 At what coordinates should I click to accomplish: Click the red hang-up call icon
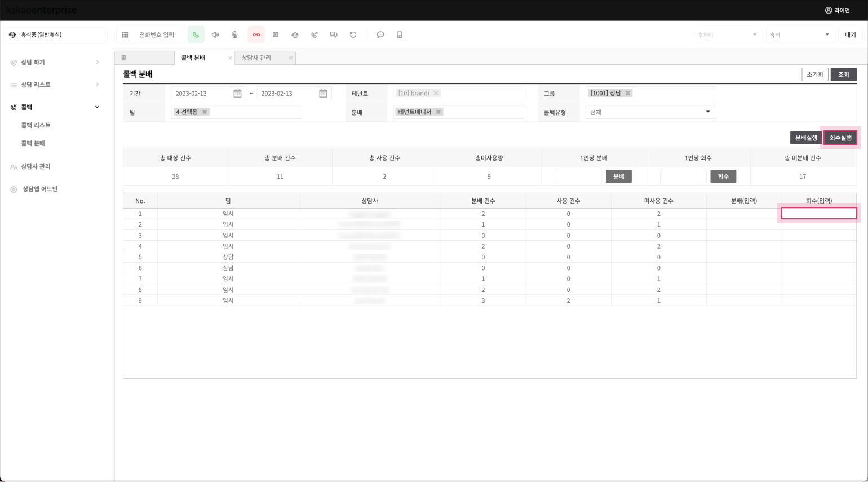pyautogui.click(x=256, y=35)
